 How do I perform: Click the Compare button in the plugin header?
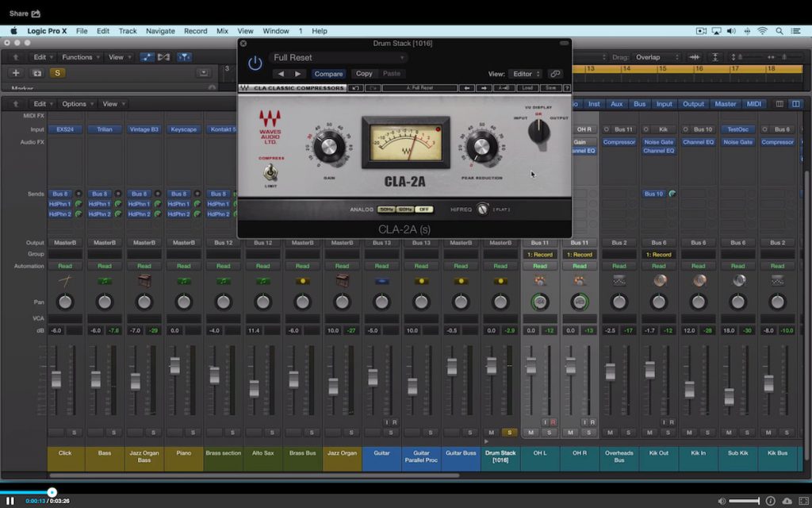click(329, 74)
